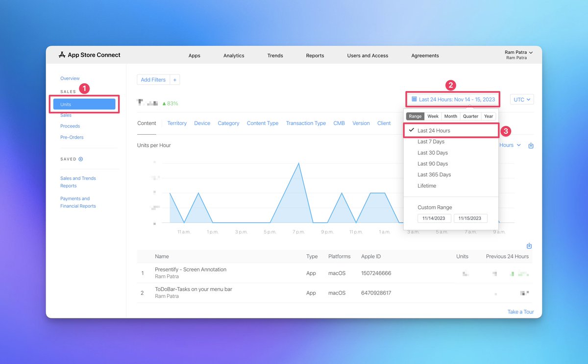Viewport: 588px width, 364px height.
Task: Select the Year segment
Action: [489, 117]
